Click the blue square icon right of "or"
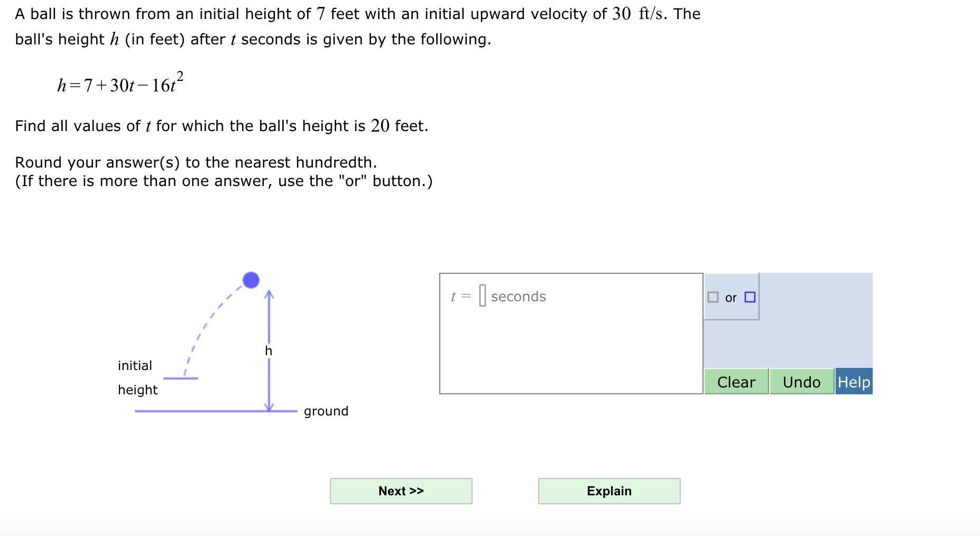 pos(750,297)
